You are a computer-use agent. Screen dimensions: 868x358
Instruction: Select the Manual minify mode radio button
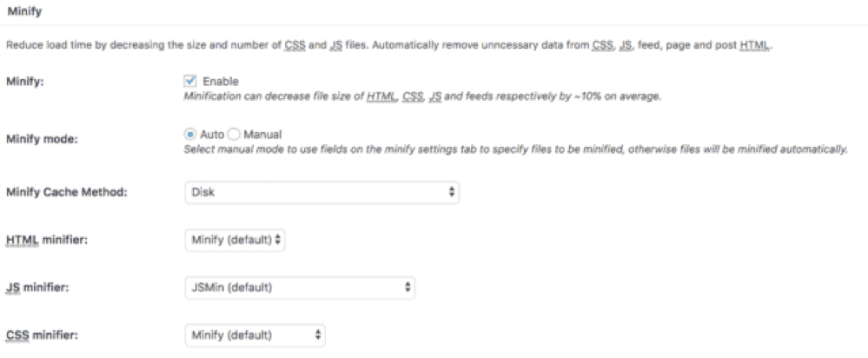pyautogui.click(x=234, y=135)
